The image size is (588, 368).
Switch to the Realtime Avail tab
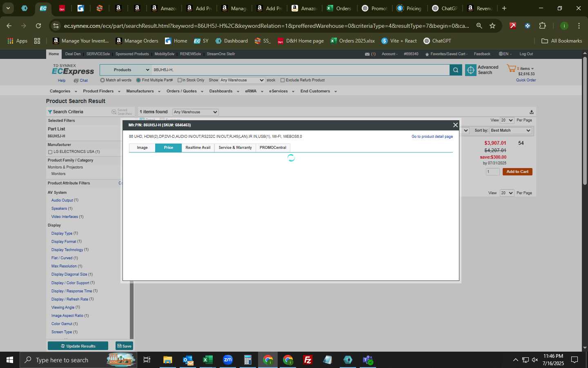(x=198, y=148)
